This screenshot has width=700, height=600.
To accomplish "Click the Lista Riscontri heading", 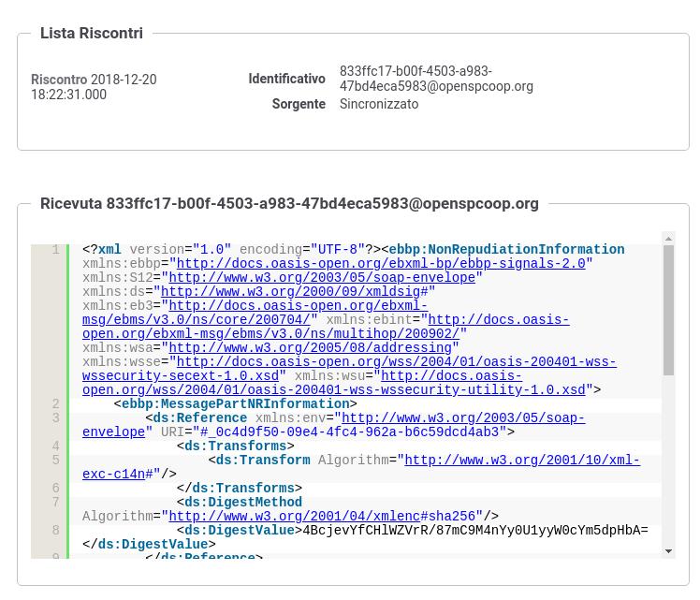I will (x=92, y=33).
